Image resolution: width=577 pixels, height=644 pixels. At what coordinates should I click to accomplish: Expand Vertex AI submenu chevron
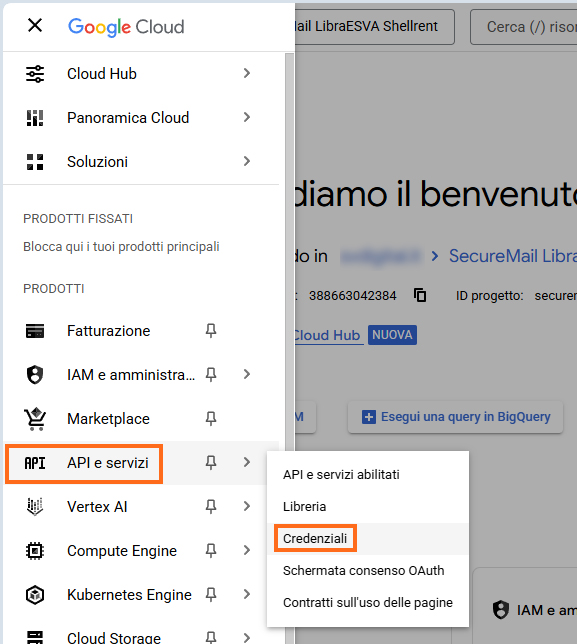pos(246,506)
